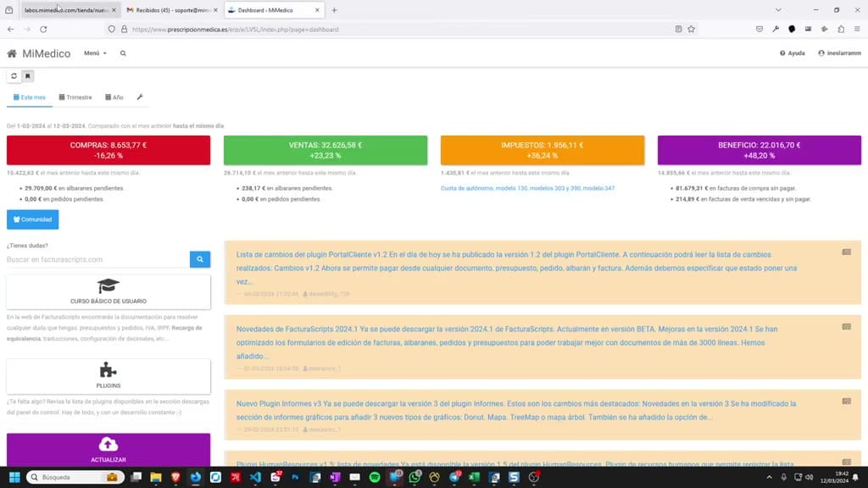Switch to the Año tab

point(114,97)
